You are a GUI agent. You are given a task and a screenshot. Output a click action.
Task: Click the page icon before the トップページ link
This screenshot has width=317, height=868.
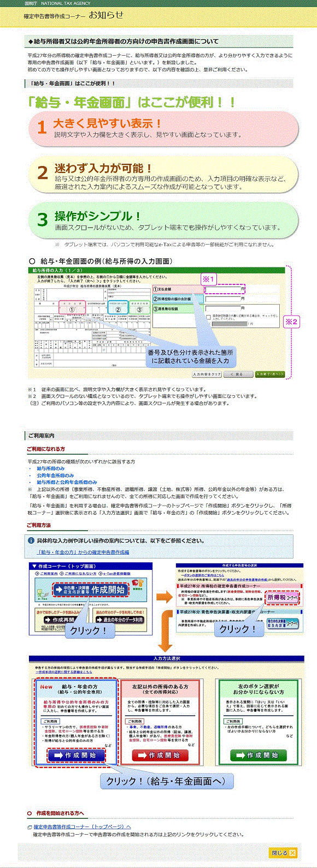[x=30, y=827]
